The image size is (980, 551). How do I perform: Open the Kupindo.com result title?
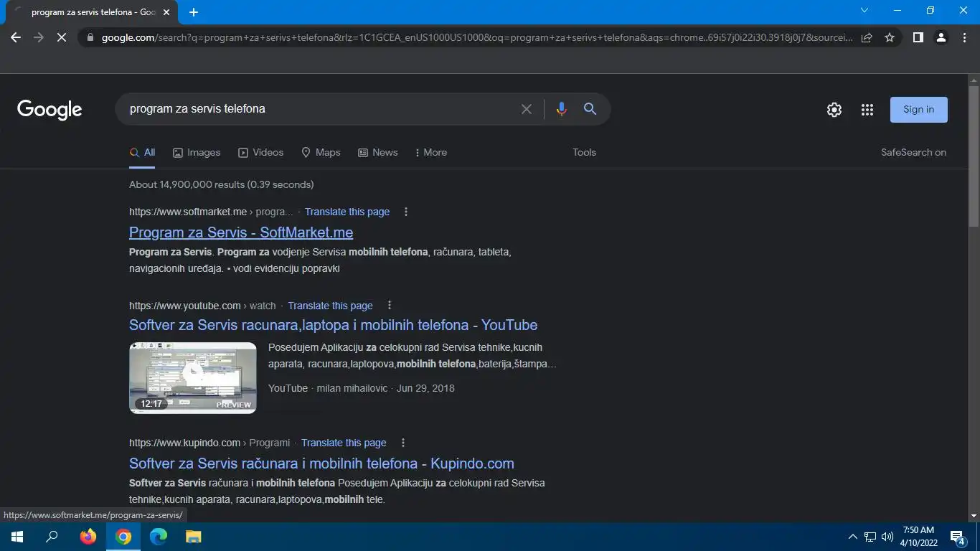point(321,463)
